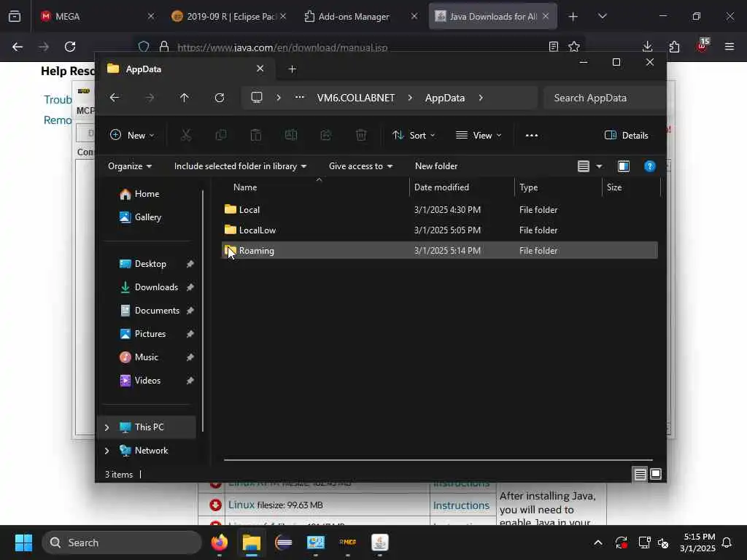Open the View dropdown
747x560 pixels.
click(479, 135)
